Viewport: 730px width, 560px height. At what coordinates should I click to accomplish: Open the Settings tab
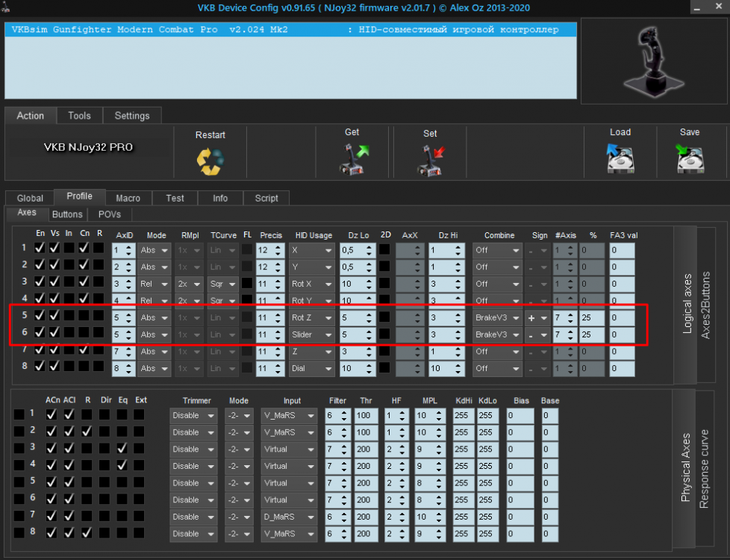(132, 116)
